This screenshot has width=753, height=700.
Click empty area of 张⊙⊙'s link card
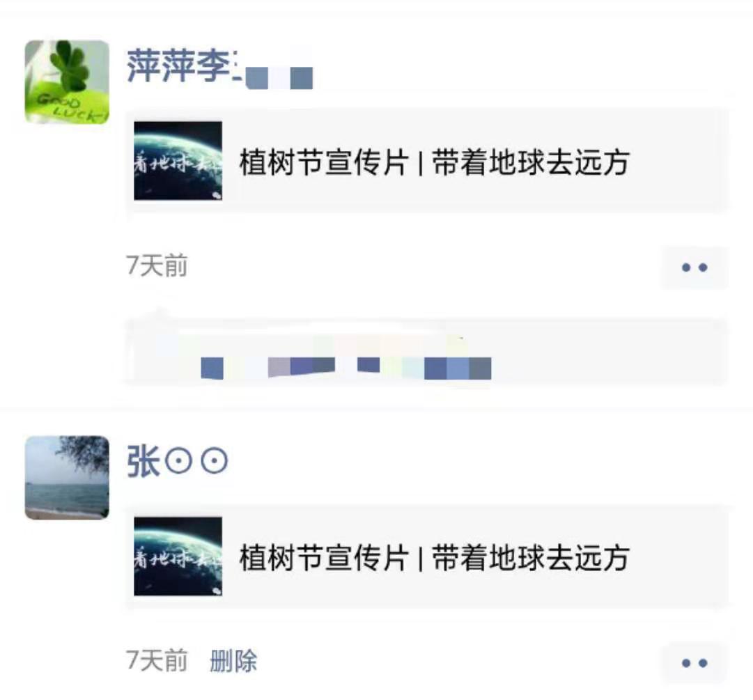coord(677,557)
